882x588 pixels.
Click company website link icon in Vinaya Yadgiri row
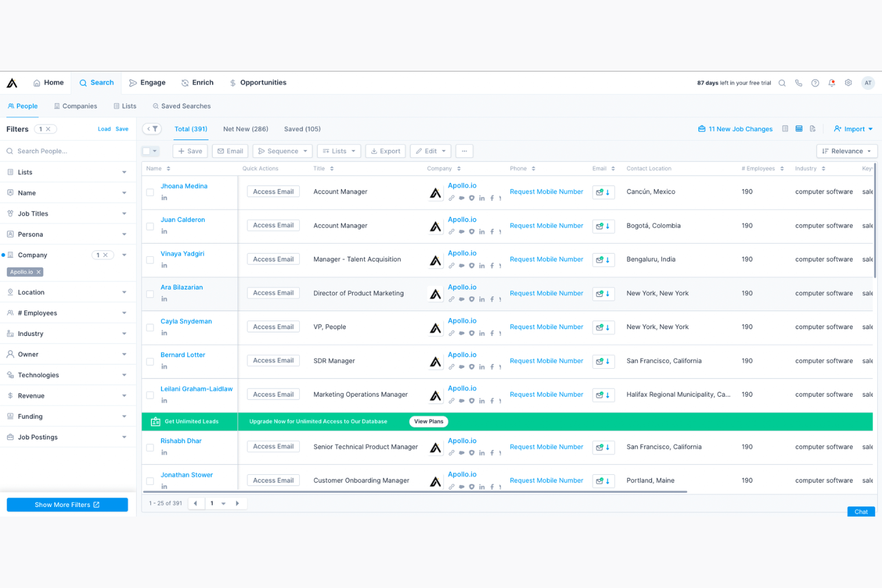click(452, 266)
